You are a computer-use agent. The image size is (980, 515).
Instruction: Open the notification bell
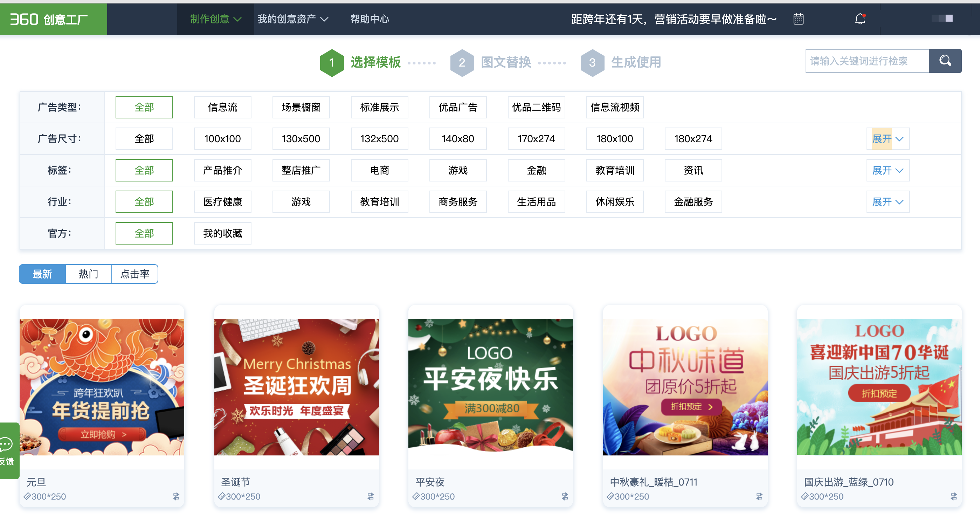[x=860, y=19]
